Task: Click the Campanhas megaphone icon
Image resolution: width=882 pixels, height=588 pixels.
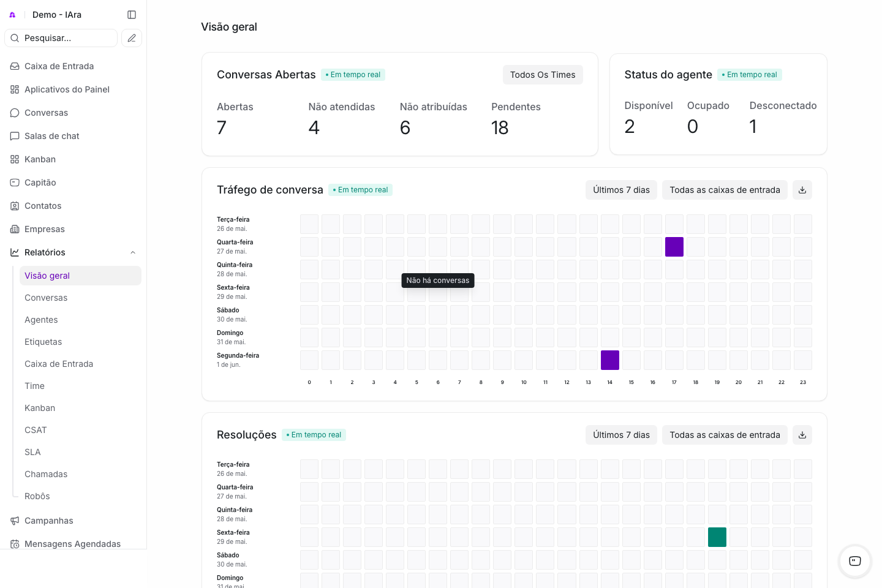Action: [15, 521]
